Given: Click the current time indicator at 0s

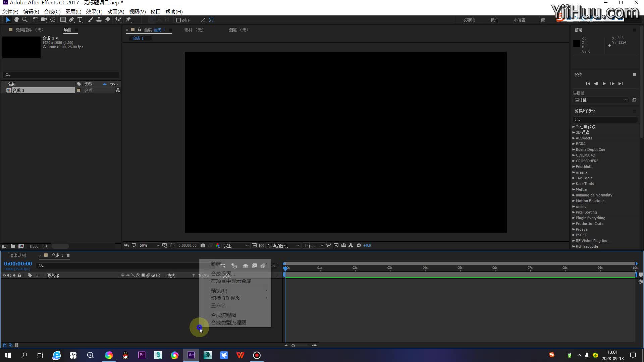Looking at the screenshot, I should 285,268.
